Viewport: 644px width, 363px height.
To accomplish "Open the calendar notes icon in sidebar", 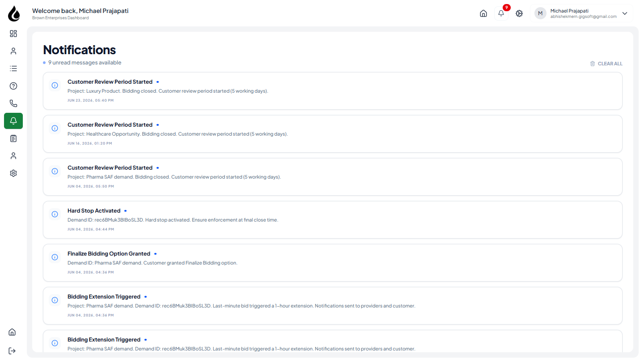I will [13, 138].
